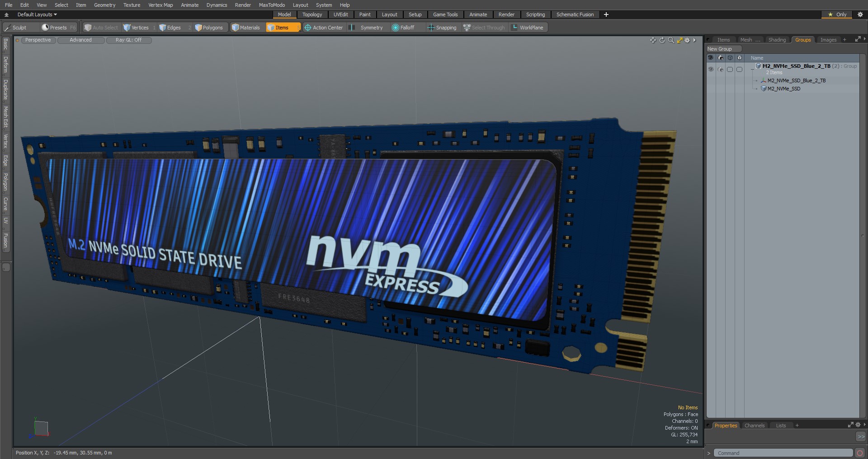
Task: Open viewport settings gear icon
Action: point(687,40)
